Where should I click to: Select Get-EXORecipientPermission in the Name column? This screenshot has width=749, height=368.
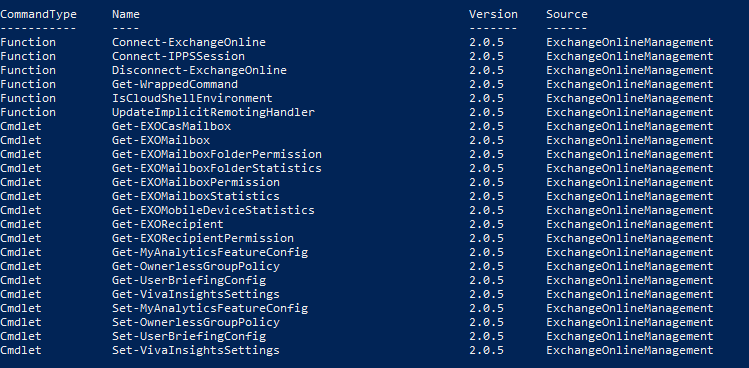(203, 238)
